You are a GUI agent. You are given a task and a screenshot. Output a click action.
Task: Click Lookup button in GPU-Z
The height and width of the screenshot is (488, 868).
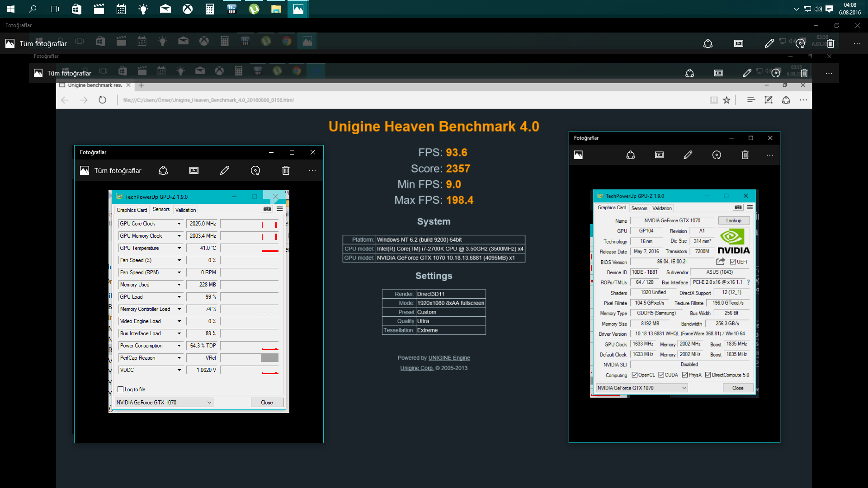pos(734,221)
